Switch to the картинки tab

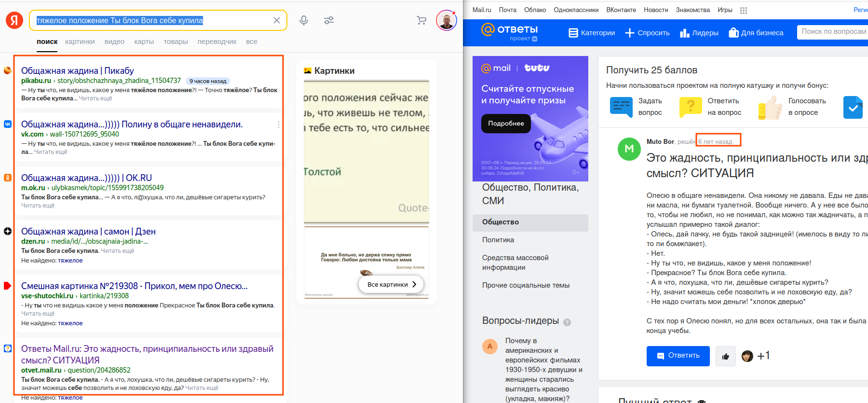point(80,42)
